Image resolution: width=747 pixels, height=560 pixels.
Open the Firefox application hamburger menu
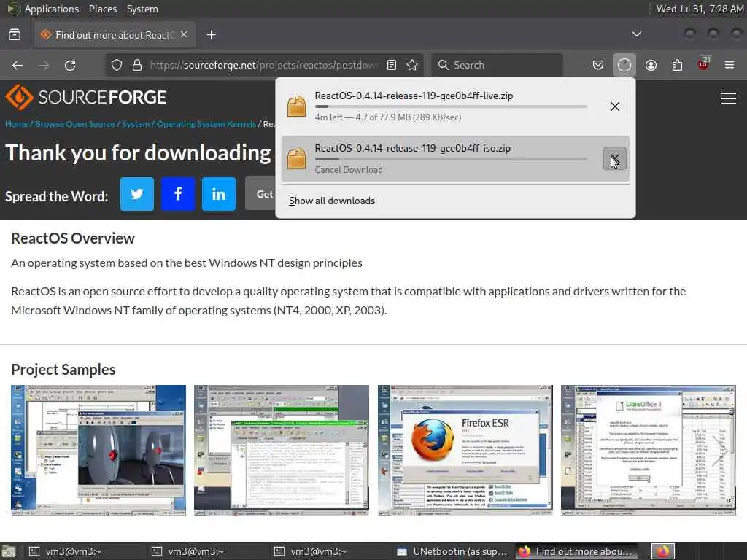pos(729,65)
